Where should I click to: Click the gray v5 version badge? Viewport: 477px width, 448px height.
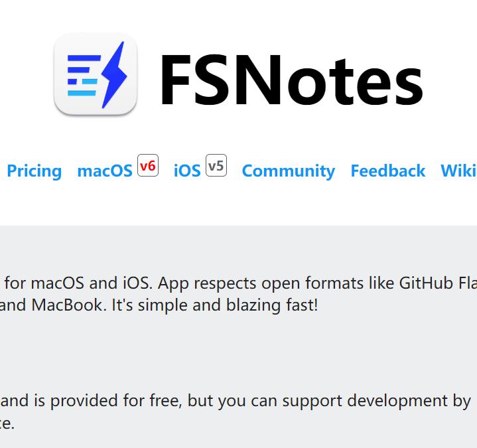216,165
